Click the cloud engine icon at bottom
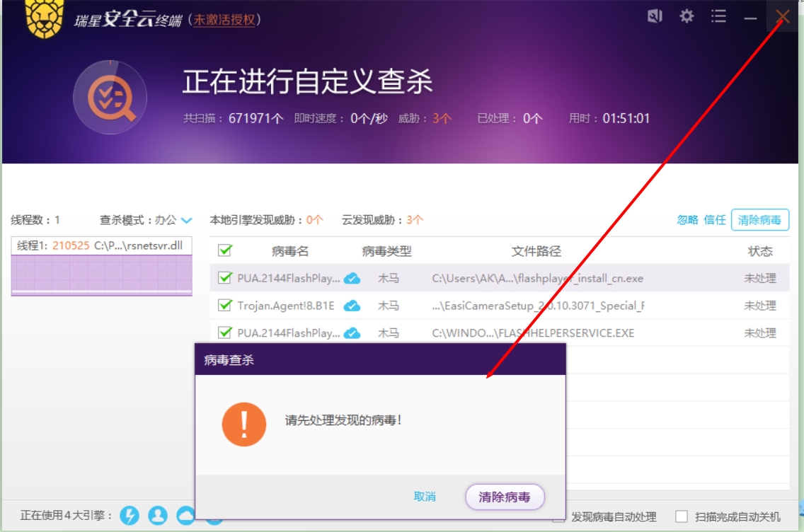 point(185,515)
